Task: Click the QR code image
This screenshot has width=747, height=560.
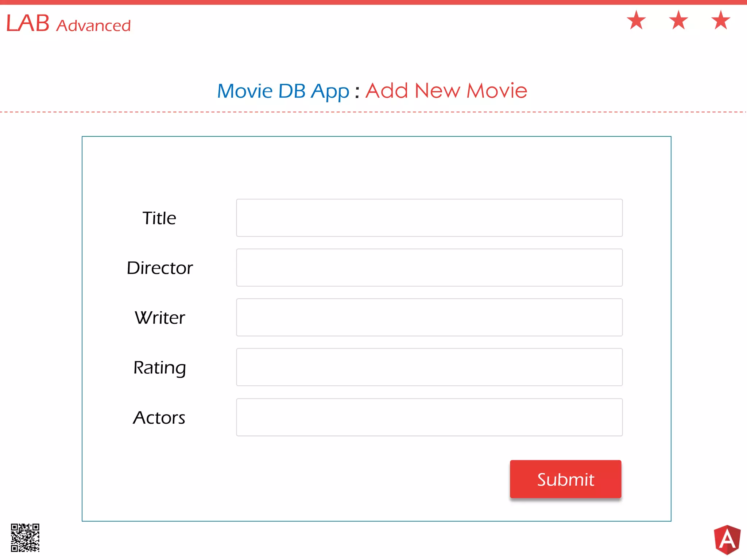Action: [25, 538]
